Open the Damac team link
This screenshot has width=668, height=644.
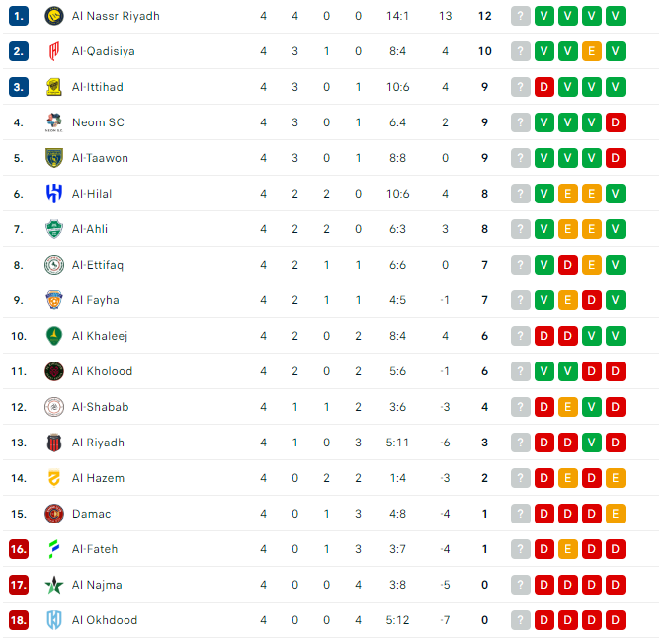(91, 514)
